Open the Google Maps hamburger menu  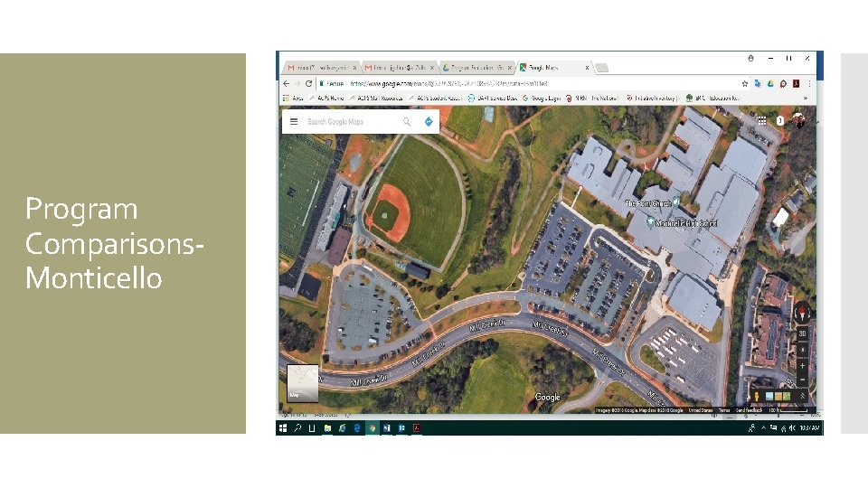(294, 122)
